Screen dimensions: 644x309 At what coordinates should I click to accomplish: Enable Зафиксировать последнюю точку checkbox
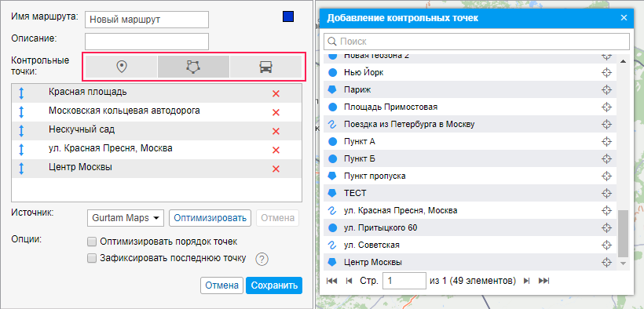tap(92, 258)
